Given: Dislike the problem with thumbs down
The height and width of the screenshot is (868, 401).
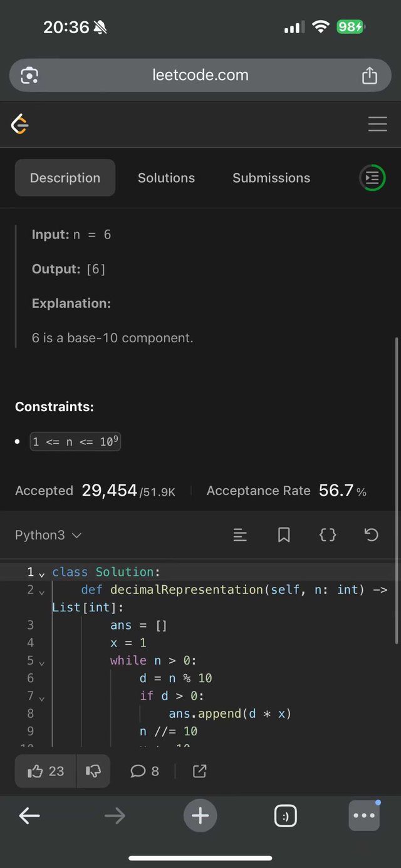Looking at the screenshot, I should click(93, 771).
